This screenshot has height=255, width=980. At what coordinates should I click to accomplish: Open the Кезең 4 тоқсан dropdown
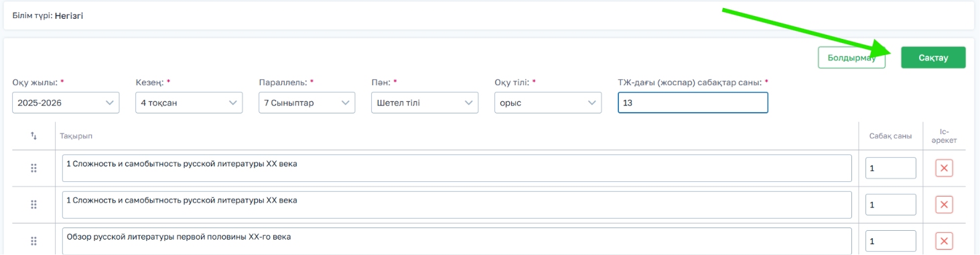tap(189, 103)
